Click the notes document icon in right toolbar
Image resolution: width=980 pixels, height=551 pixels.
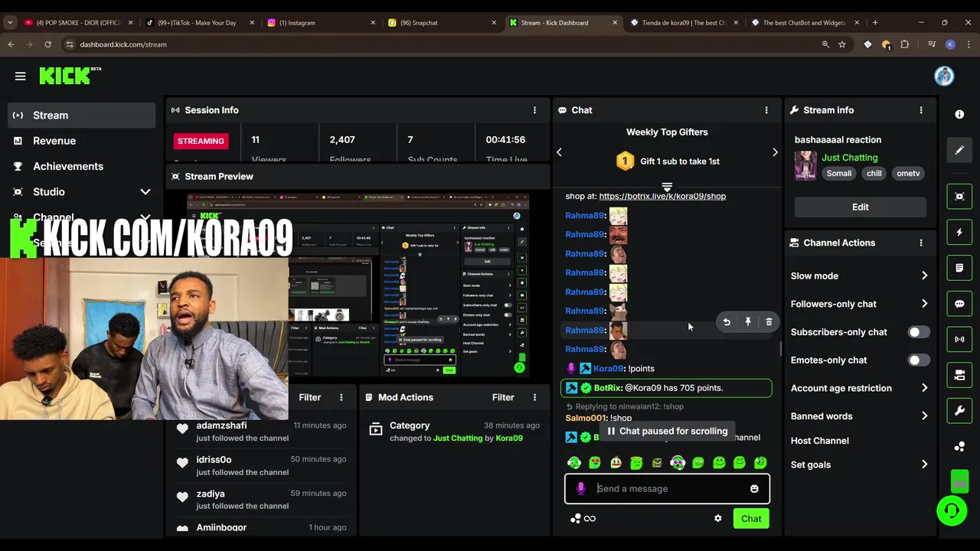(x=959, y=268)
